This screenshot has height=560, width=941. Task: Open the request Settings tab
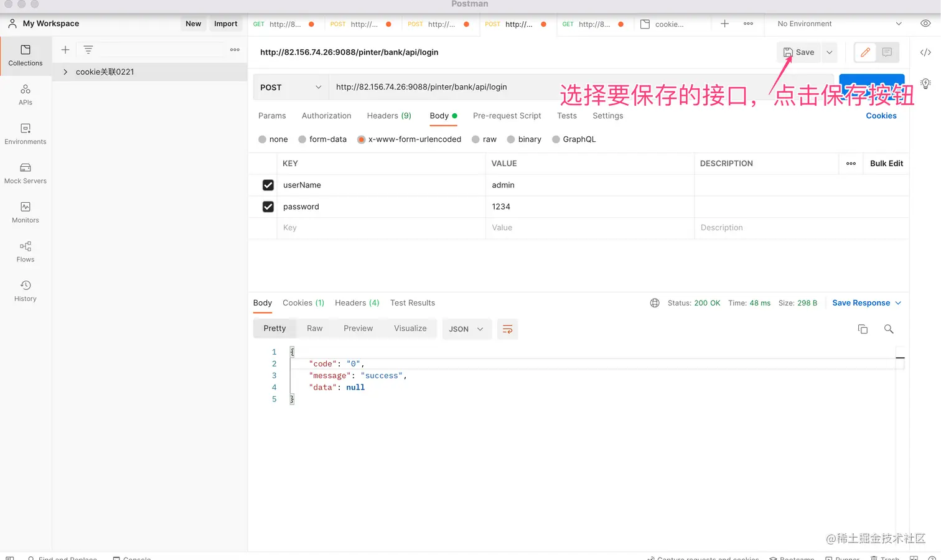(608, 116)
